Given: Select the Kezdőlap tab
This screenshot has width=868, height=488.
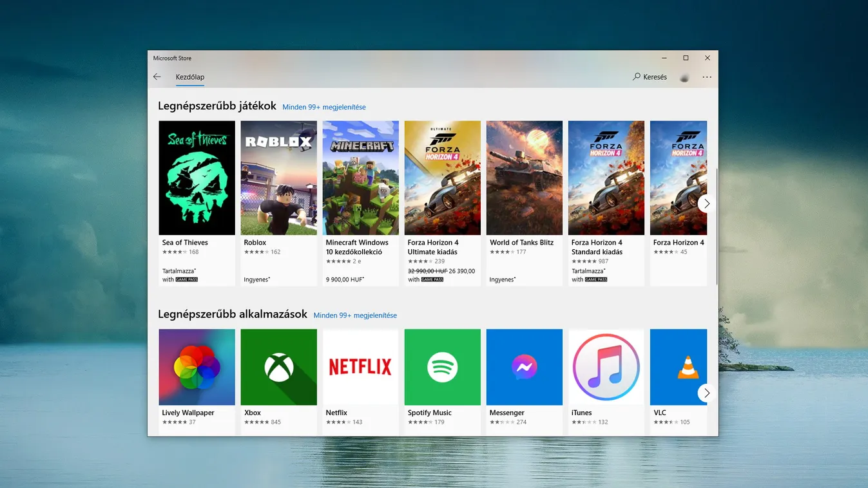Looking at the screenshot, I should pyautogui.click(x=190, y=77).
